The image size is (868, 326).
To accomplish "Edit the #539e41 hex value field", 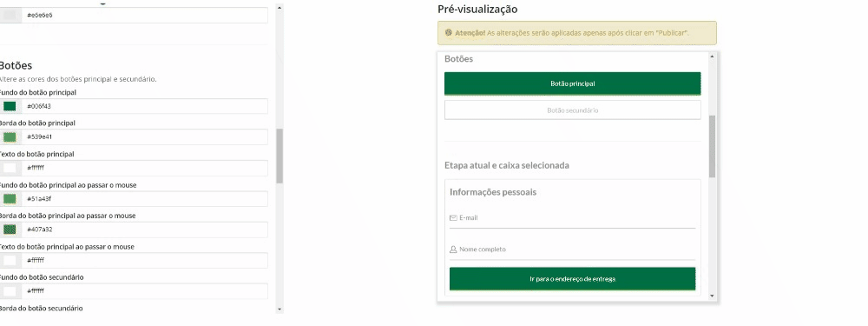I will click(145, 137).
